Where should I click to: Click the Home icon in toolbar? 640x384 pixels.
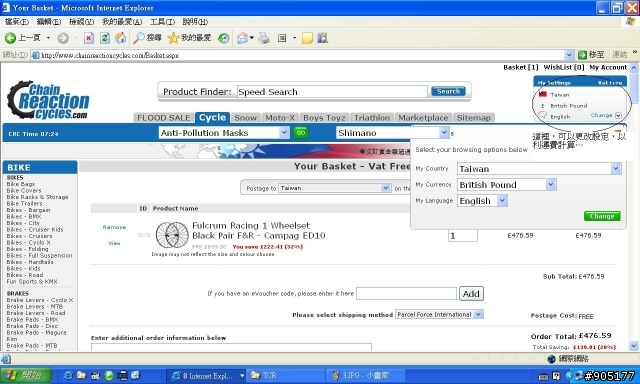click(120, 38)
